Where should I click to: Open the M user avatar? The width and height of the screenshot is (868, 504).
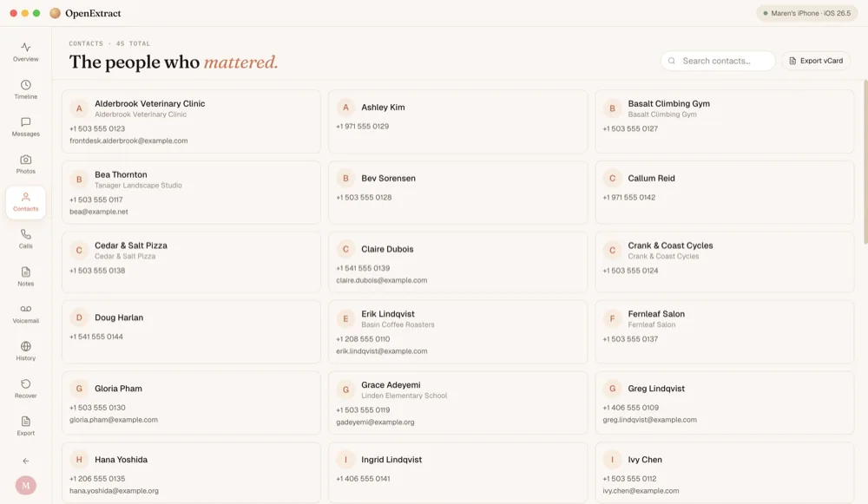click(25, 485)
